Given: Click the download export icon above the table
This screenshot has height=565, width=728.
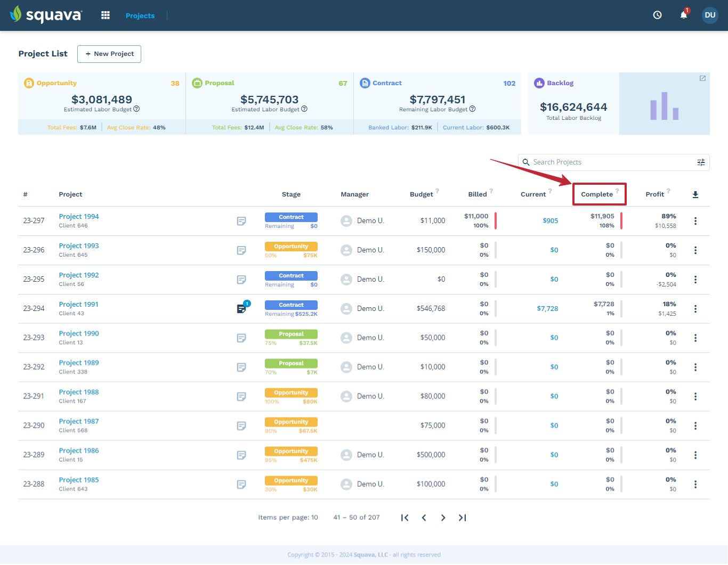Looking at the screenshot, I should 695,194.
